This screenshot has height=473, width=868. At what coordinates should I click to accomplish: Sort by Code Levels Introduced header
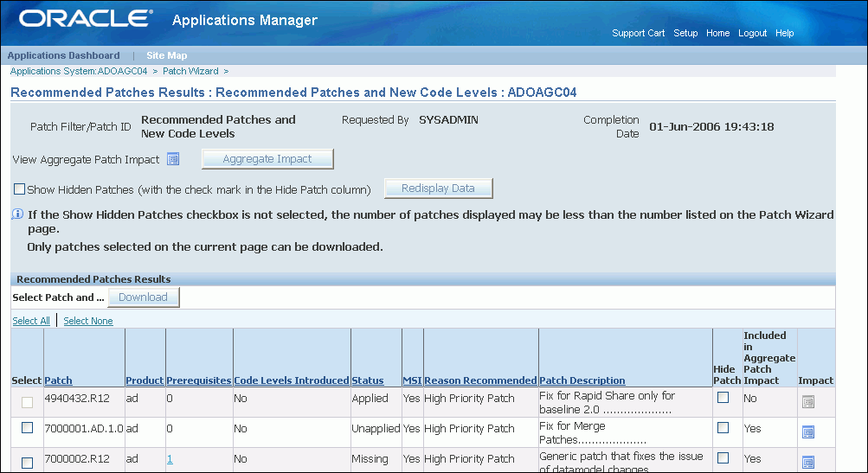[x=292, y=380]
